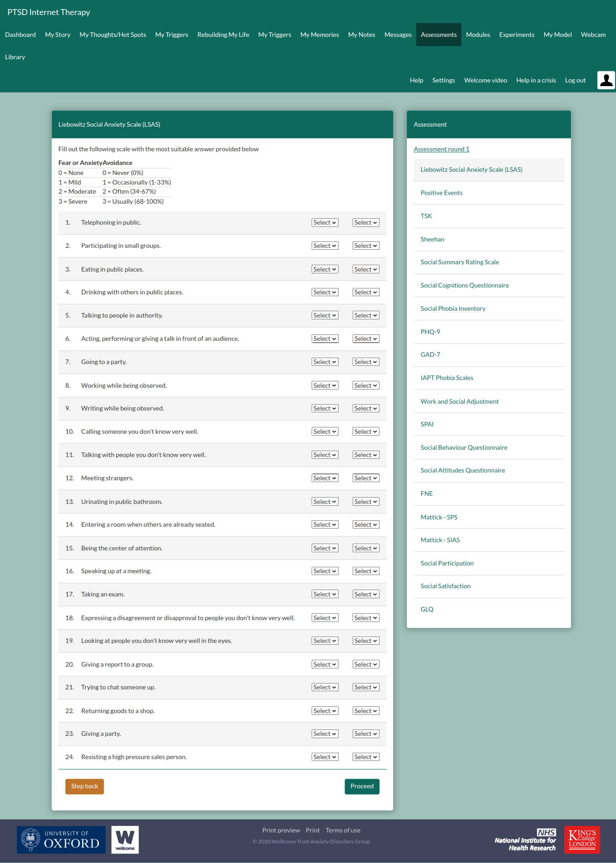Click the University of Oxford logo
The width and height of the screenshot is (616, 863).
coord(61,839)
